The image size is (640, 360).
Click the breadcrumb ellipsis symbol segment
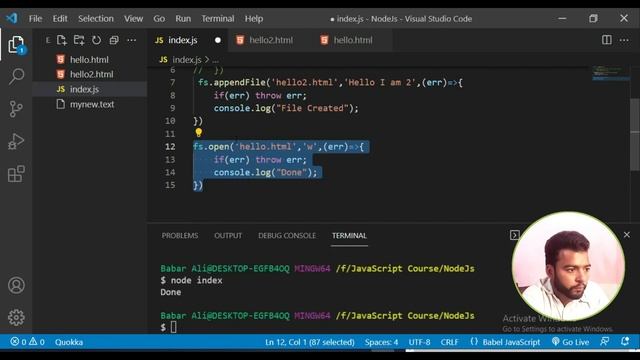216,60
